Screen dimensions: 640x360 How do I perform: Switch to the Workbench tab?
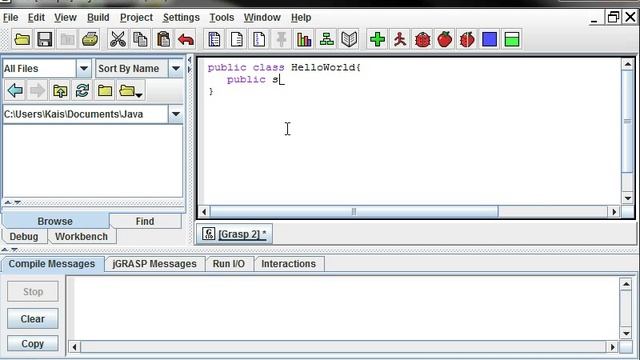tap(81, 236)
